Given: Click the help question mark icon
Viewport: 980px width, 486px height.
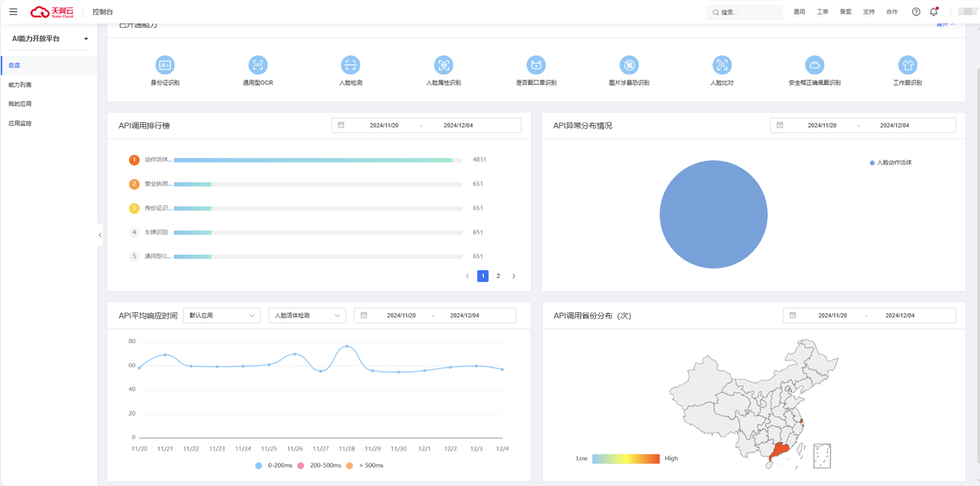Looking at the screenshot, I should (916, 12).
